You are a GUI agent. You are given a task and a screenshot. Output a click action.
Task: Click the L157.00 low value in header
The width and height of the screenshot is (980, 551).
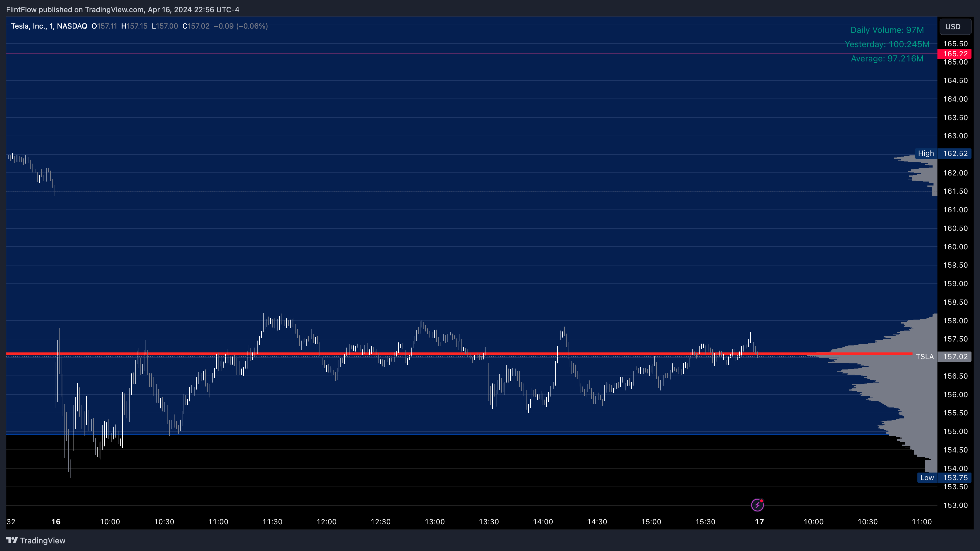point(165,26)
